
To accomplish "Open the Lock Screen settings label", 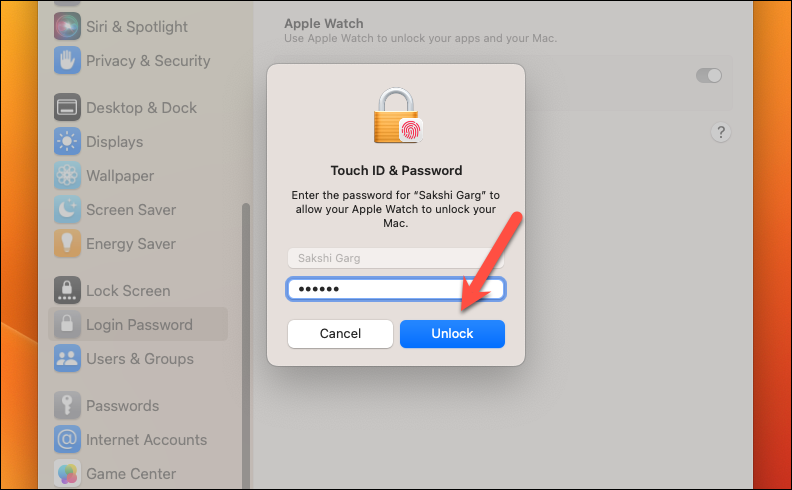I will click(128, 290).
